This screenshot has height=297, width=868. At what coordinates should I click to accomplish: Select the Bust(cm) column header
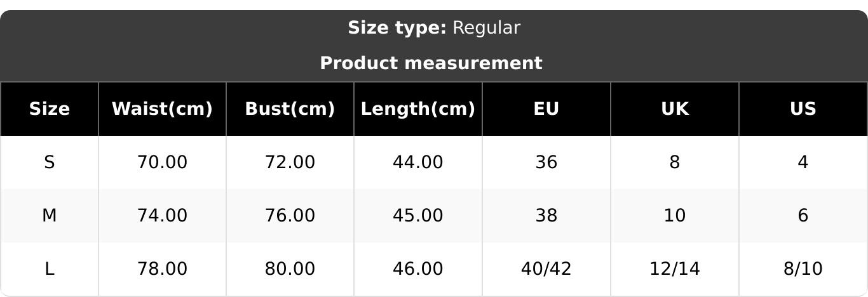(x=290, y=109)
